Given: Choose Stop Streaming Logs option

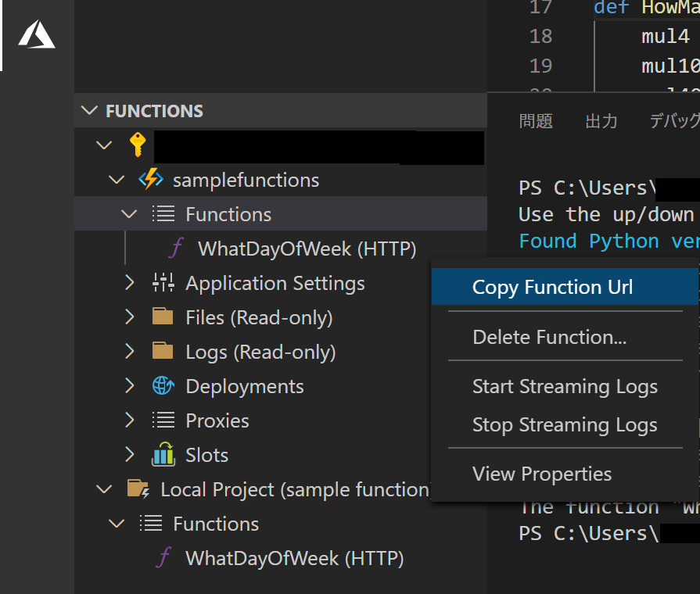Looking at the screenshot, I should (565, 425).
